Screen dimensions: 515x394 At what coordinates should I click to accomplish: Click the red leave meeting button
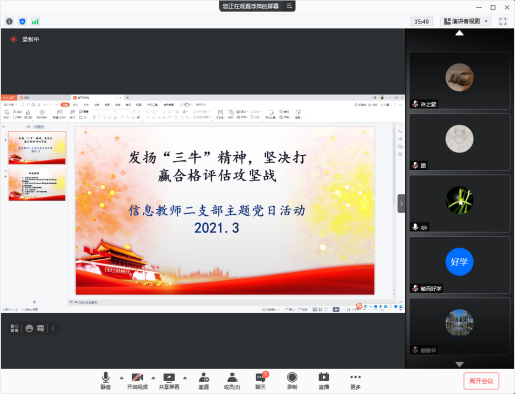pyautogui.click(x=481, y=381)
